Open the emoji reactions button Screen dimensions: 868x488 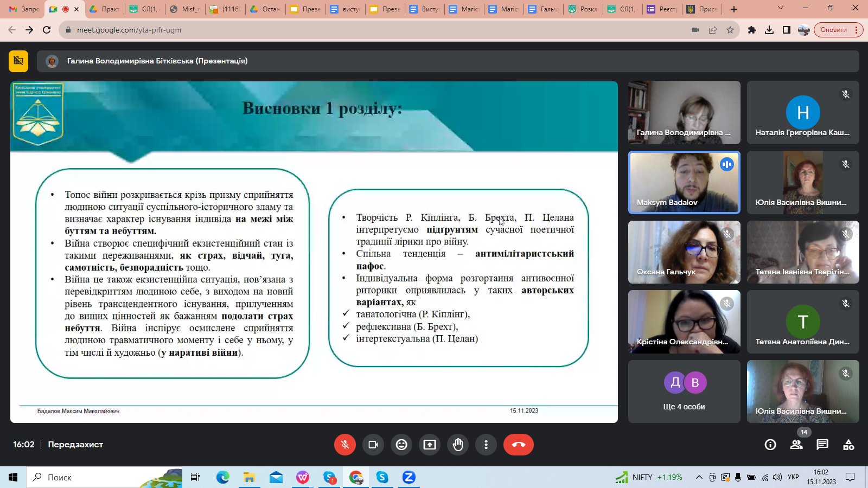(401, 445)
